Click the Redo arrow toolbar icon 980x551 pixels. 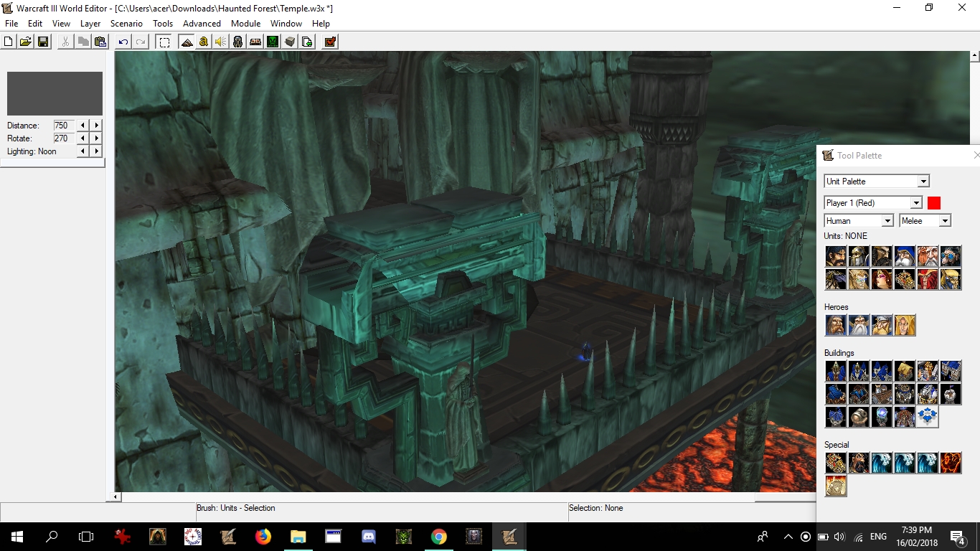tap(141, 42)
